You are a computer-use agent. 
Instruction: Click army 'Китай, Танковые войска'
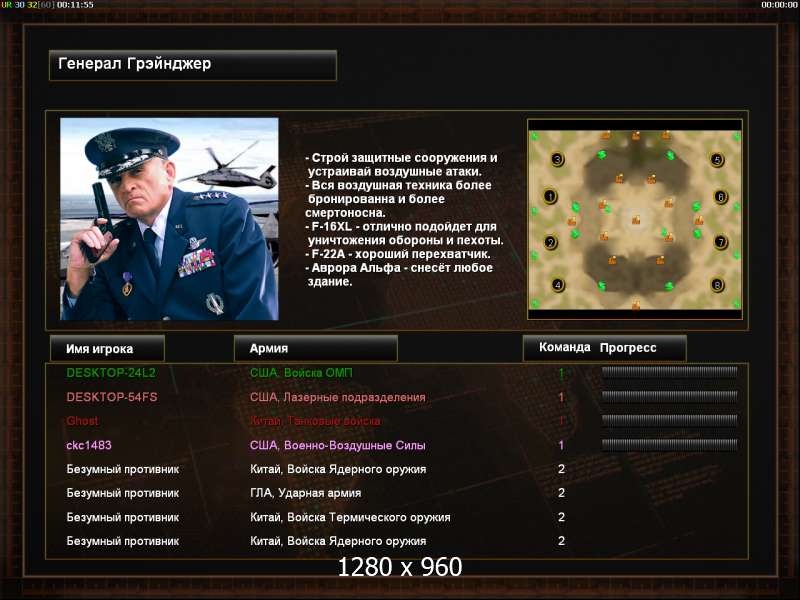tap(315, 421)
